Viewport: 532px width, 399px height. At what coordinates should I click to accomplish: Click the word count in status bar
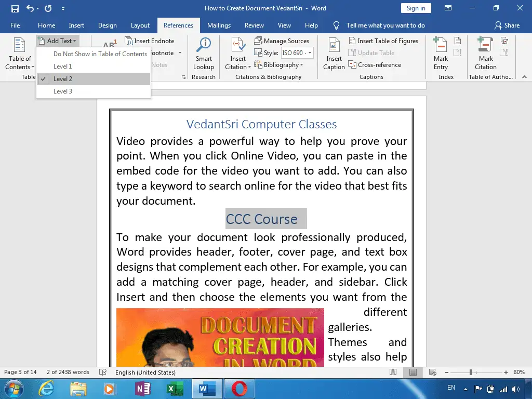(68, 372)
